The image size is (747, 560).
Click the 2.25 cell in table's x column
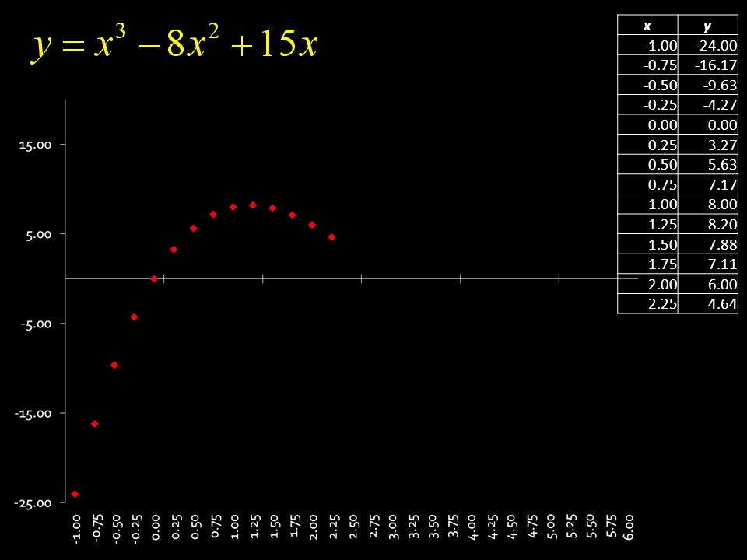[x=647, y=304]
